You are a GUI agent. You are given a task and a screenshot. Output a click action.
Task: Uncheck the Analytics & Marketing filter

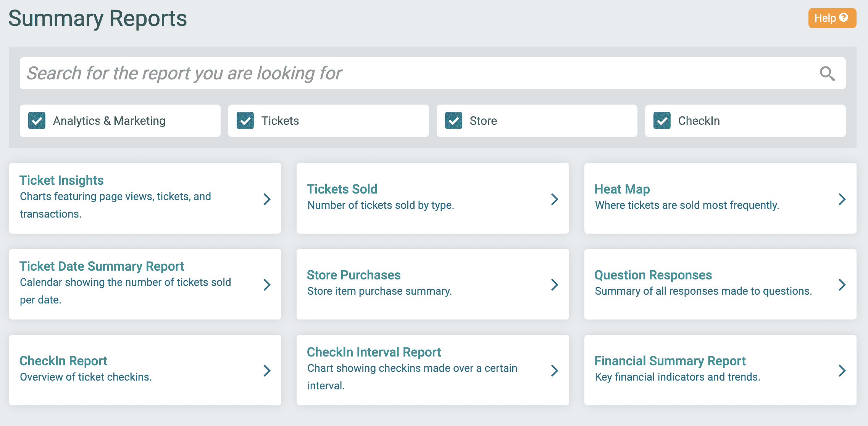click(37, 121)
